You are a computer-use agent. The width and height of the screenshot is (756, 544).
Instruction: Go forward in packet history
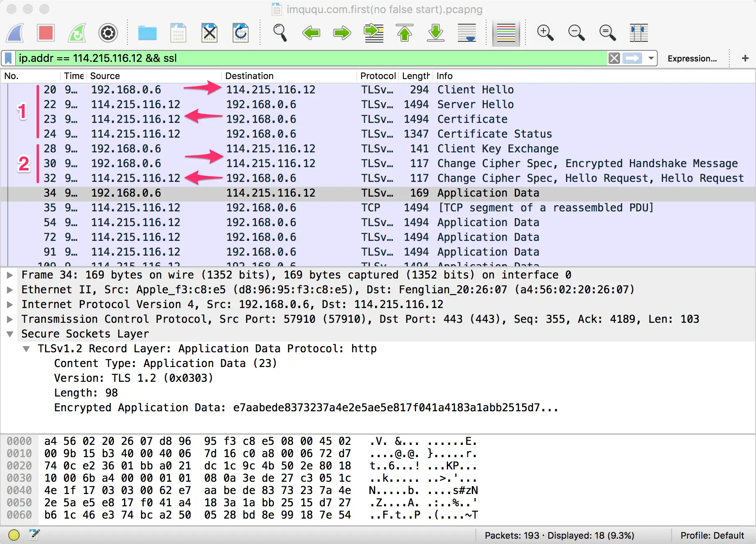coord(342,33)
